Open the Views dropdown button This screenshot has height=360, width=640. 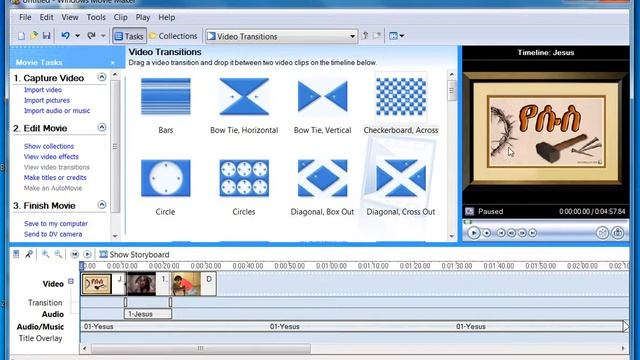pos(396,36)
